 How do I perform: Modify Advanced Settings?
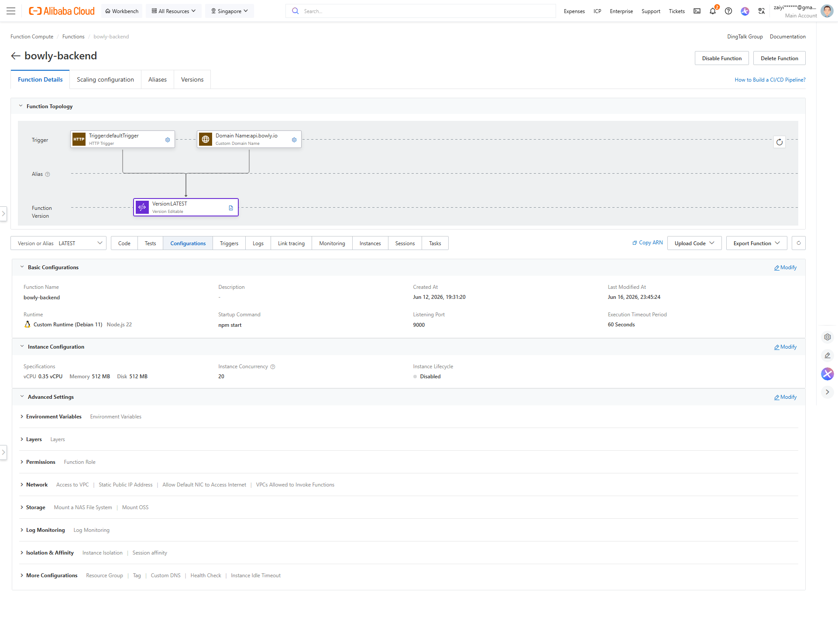pyautogui.click(x=786, y=397)
